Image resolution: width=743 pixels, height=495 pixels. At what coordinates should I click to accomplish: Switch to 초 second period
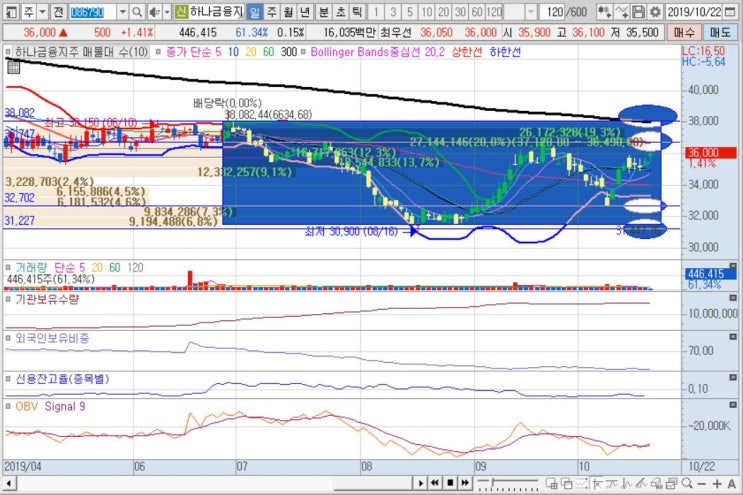340,11
